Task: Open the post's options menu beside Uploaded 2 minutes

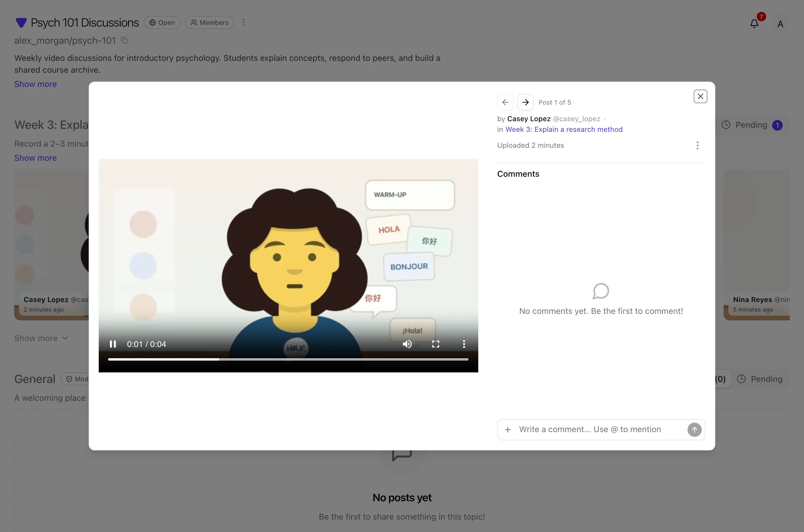Action: 697,145
